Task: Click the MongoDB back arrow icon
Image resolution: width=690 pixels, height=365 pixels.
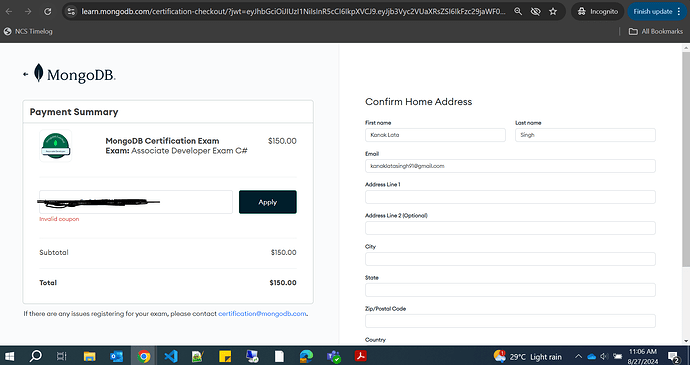Action: (26, 74)
